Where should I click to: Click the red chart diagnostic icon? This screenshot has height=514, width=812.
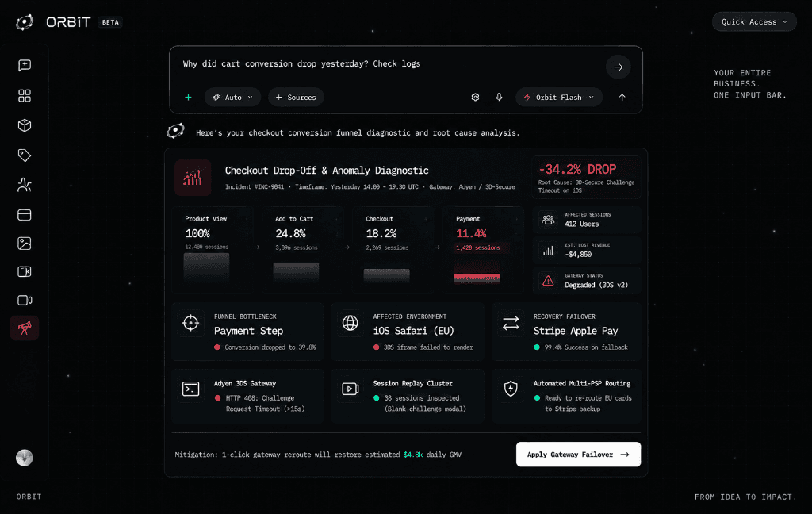tap(193, 178)
